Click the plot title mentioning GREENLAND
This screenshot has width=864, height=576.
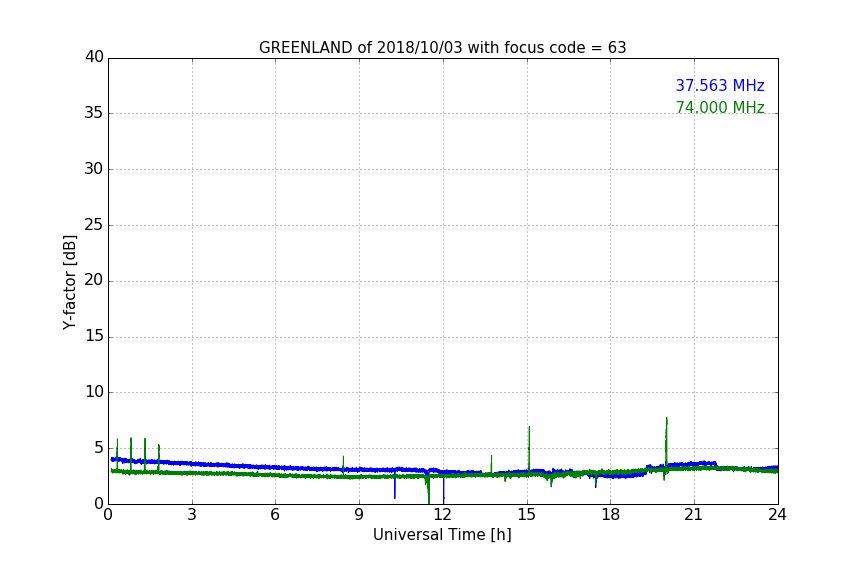tap(442, 47)
